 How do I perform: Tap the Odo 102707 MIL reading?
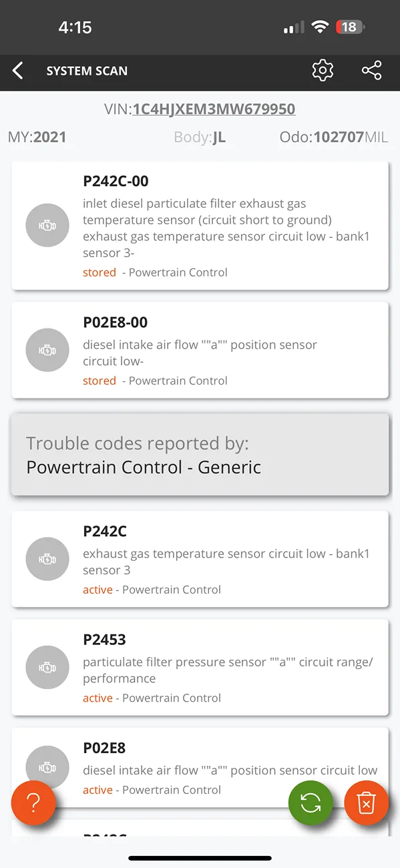(x=334, y=138)
